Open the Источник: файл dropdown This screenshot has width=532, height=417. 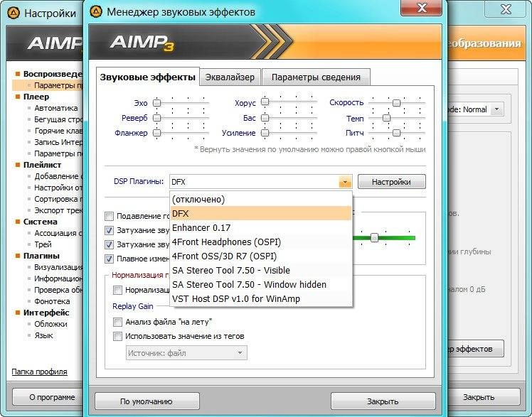coord(186,353)
